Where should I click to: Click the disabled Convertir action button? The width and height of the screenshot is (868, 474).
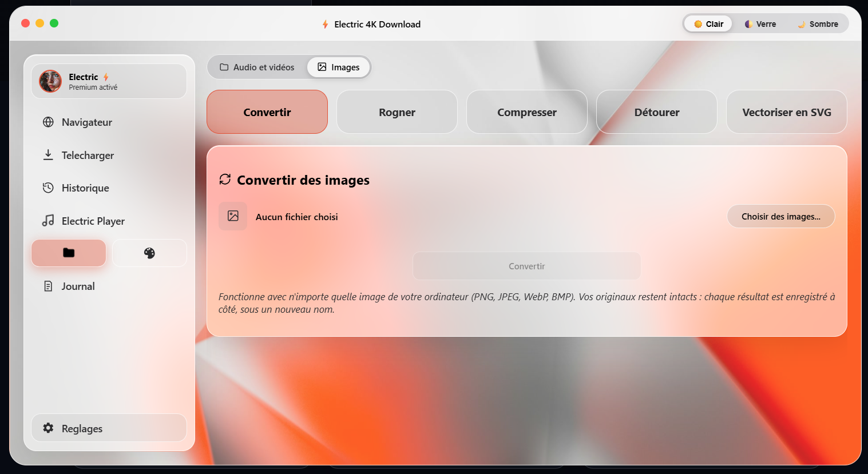point(527,266)
